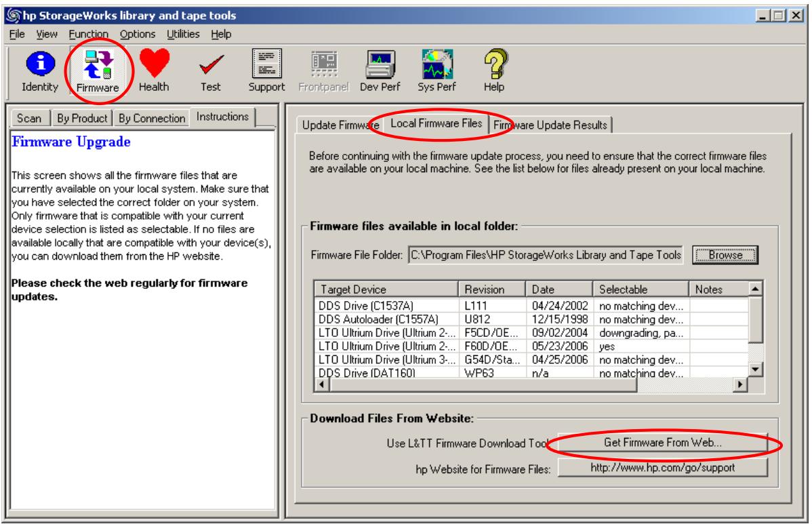Select the DDS Autoloader (C1557A) row
Screen dimensions: 812x524
531,319
